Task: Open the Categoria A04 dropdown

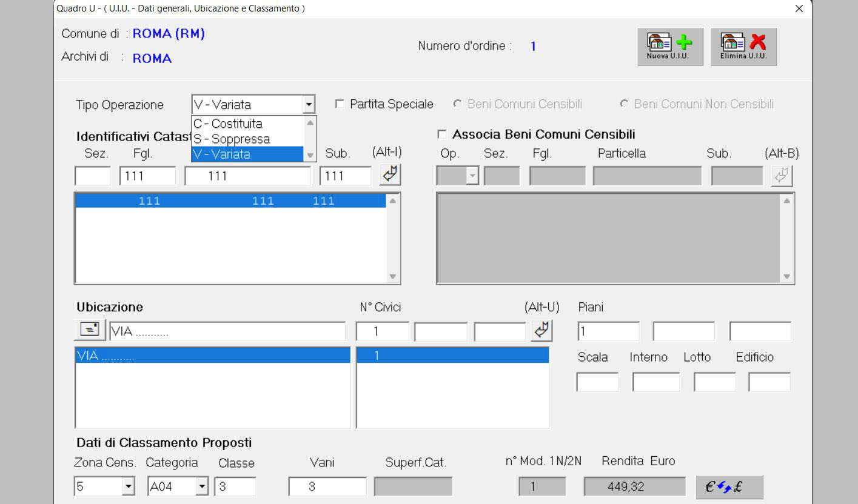Action: 202,486
